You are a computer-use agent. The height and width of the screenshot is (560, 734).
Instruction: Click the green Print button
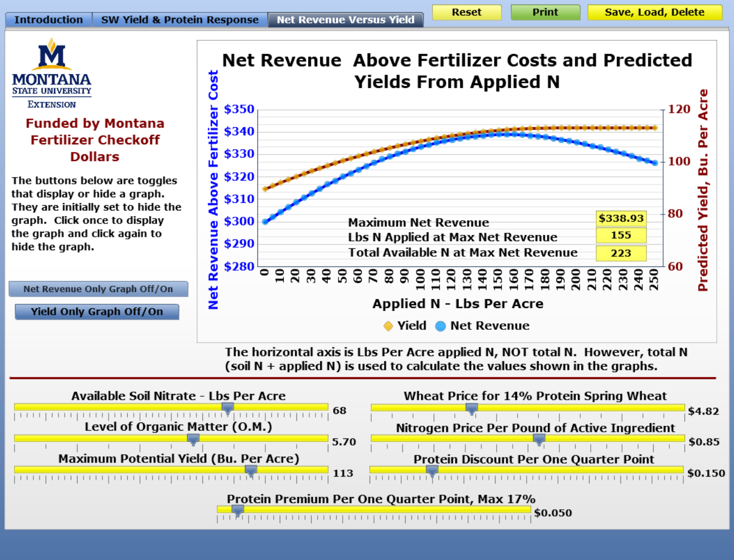click(545, 12)
